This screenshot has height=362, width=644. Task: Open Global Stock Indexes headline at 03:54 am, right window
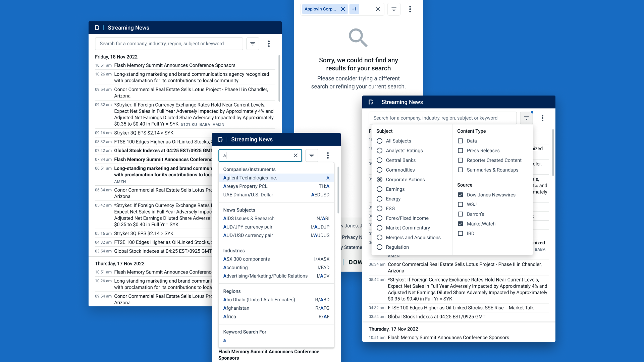click(x=436, y=317)
